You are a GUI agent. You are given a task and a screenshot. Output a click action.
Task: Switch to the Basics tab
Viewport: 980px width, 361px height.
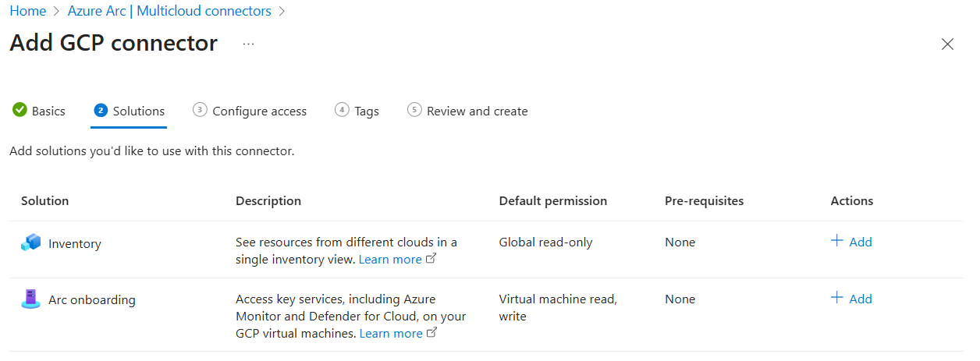coord(48,111)
